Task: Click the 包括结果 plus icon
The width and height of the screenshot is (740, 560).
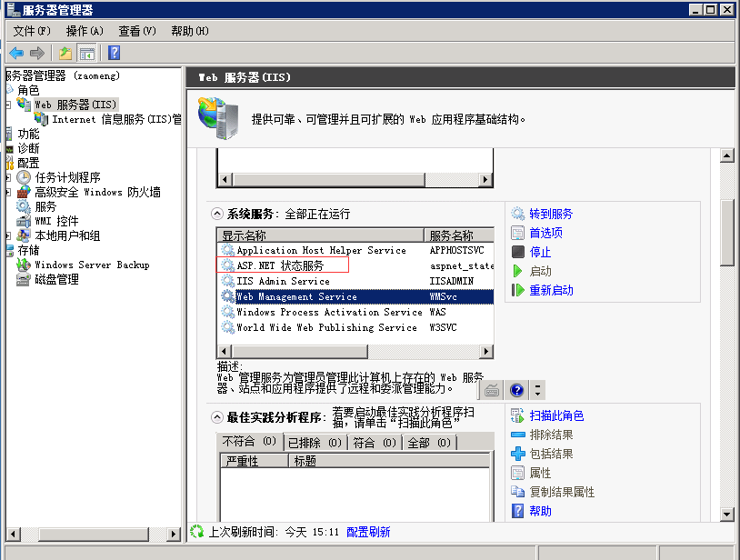Action: coord(517,454)
